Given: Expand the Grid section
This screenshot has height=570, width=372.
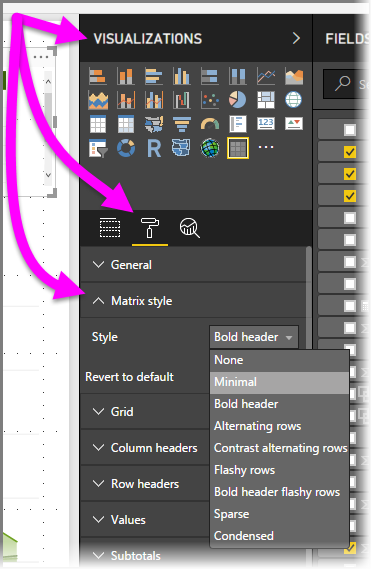Looking at the screenshot, I should click(x=145, y=412).
